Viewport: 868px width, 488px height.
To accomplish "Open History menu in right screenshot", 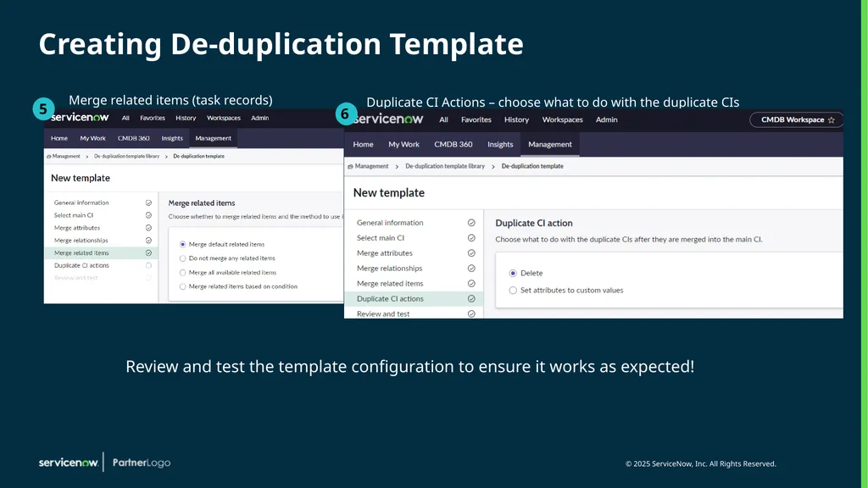I will (516, 120).
